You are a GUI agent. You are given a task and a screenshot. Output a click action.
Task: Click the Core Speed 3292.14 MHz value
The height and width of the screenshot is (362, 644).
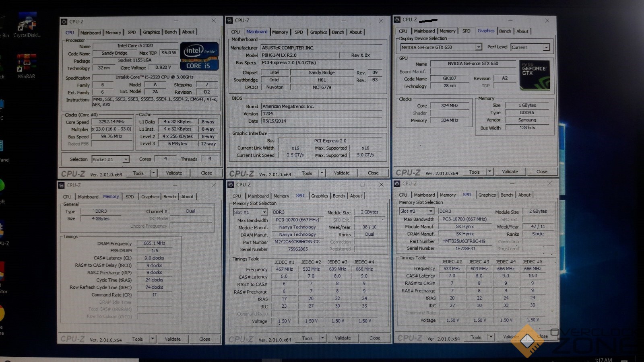(112, 122)
